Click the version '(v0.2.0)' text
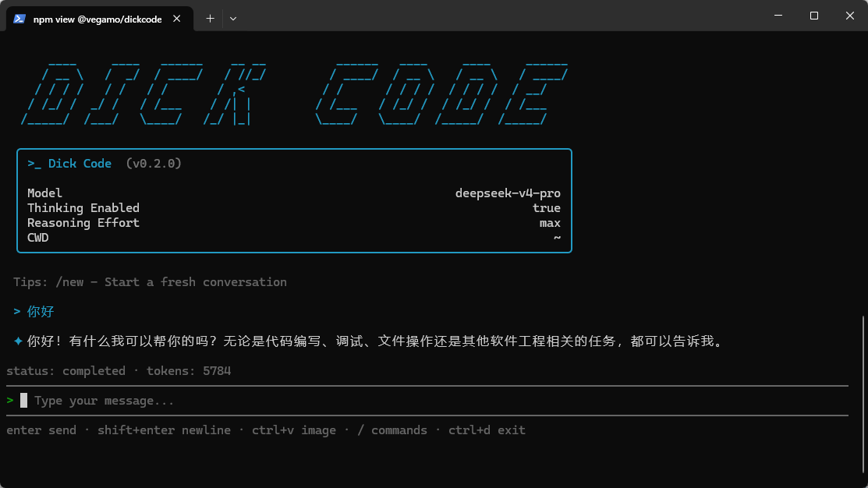Image resolution: width=868 pixels, height=488 pixels. [x=154, y=164]
